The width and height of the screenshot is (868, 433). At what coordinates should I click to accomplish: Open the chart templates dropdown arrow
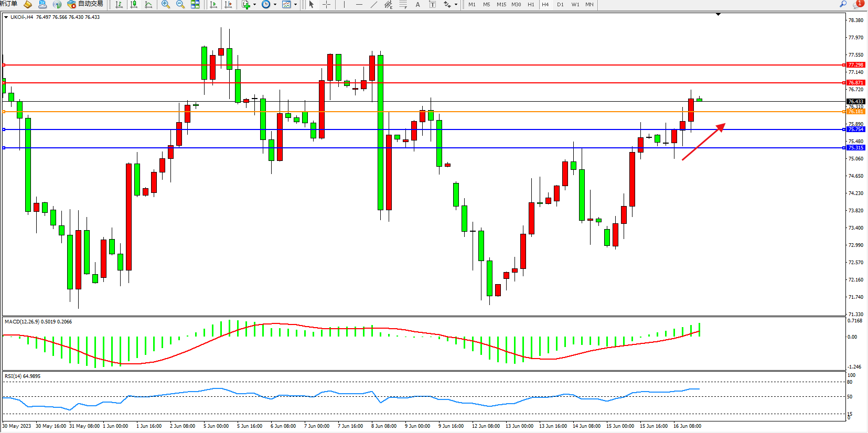tap(296, 5)
